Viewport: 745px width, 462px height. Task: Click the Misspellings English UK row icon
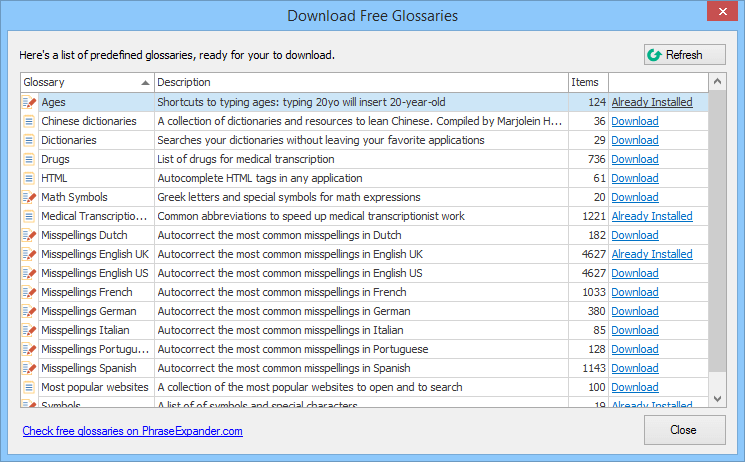tap(29, 254)
